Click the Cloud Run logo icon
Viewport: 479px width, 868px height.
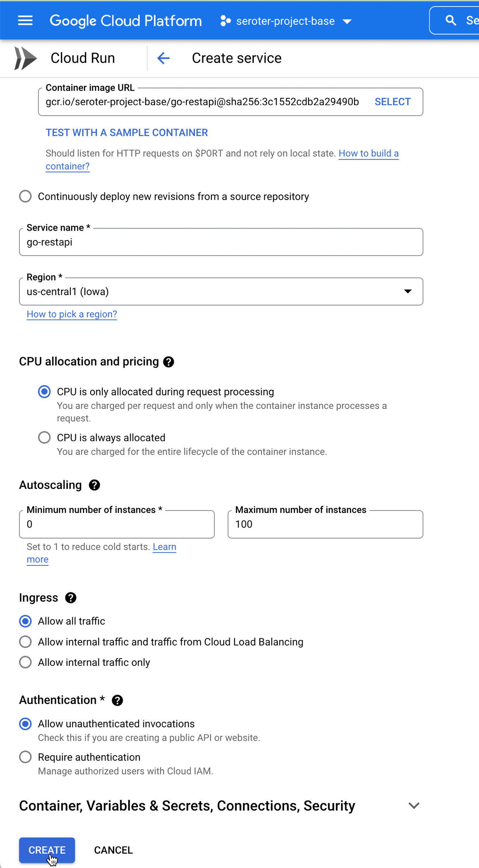tap(25, 58)
